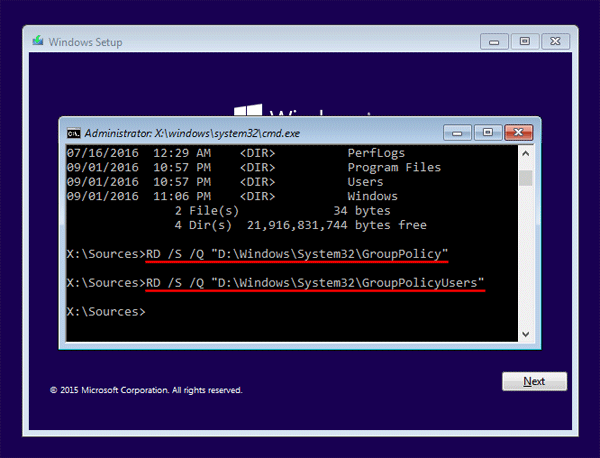The height and width of the screenshot is (458, 600).
Task: Click the Microsoft Corporation copyright text
Action: click(146, 390)
